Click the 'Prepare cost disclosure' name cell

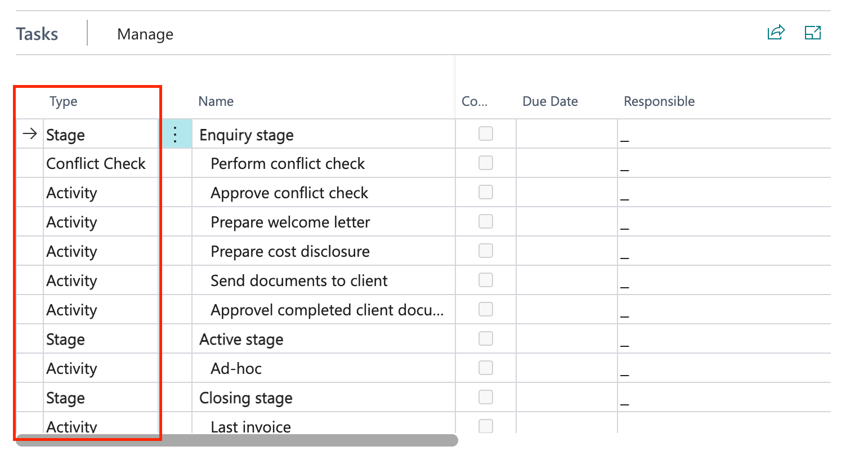point(324,251)
